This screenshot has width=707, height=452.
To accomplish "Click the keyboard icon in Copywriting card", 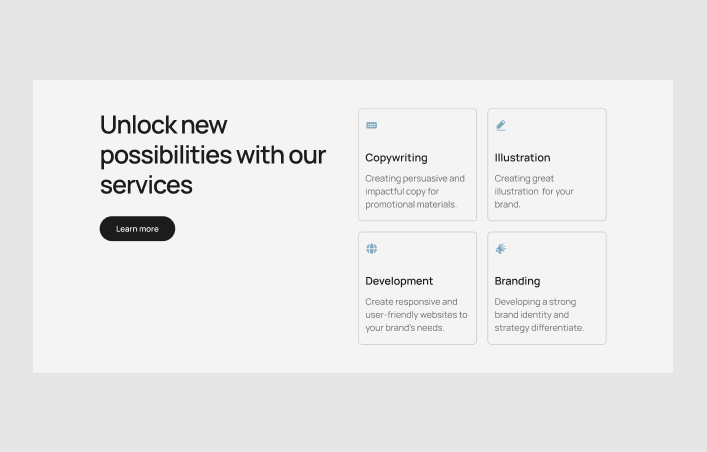I will [372, 126].
